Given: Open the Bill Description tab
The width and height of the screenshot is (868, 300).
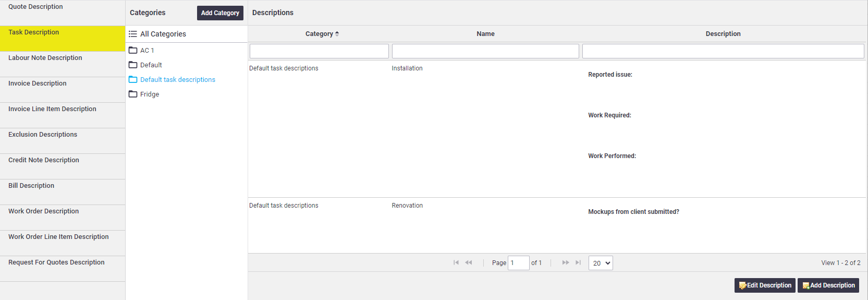Looking at the screenshot, I should [63, 192].
